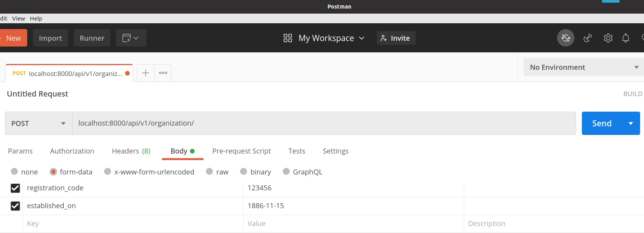Switch to the Headers tab

tap(131, 151)
